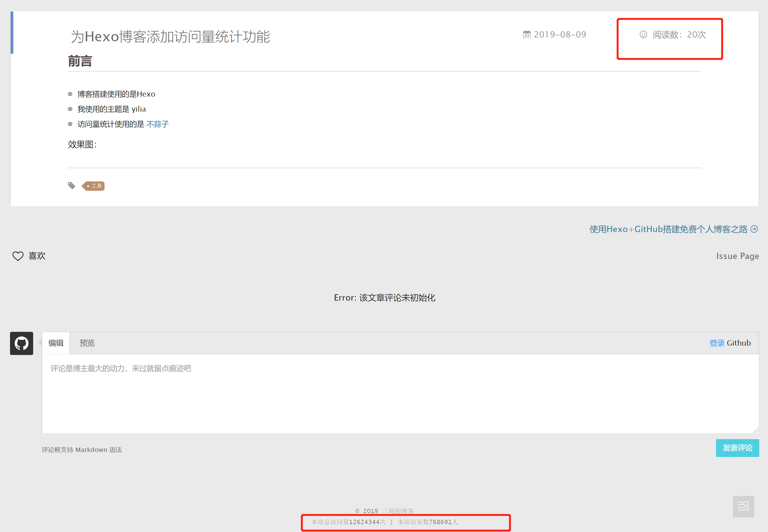Click the heart like icon
The height and width of the screenshot is (532, 768).
point(18,256)
